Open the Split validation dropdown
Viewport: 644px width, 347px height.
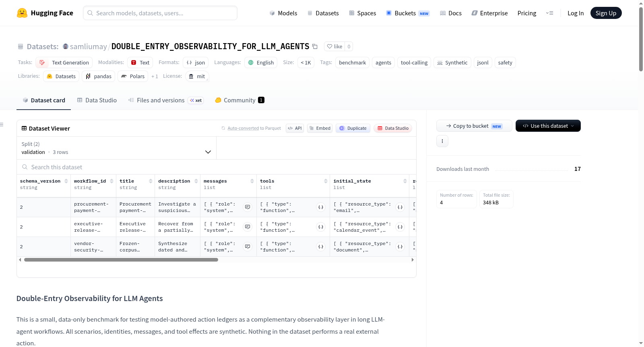click(116, 148)
